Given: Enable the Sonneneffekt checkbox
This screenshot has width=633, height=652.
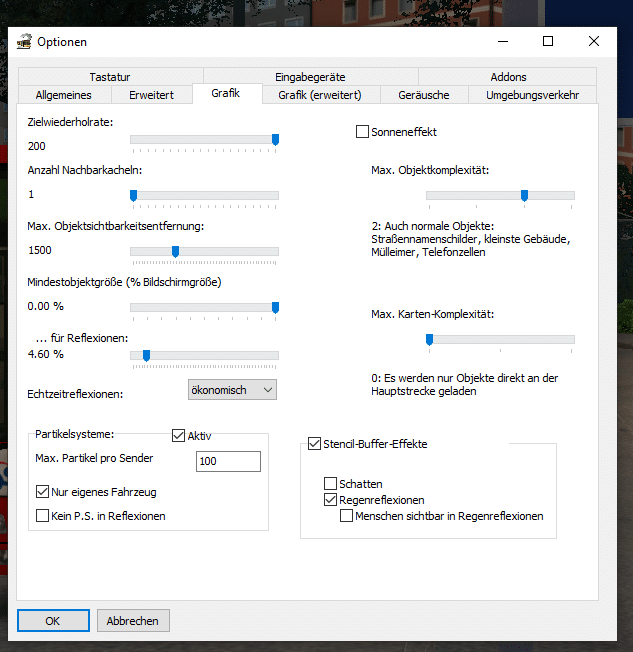Looking at the screenshot, I should pos(363,132).
